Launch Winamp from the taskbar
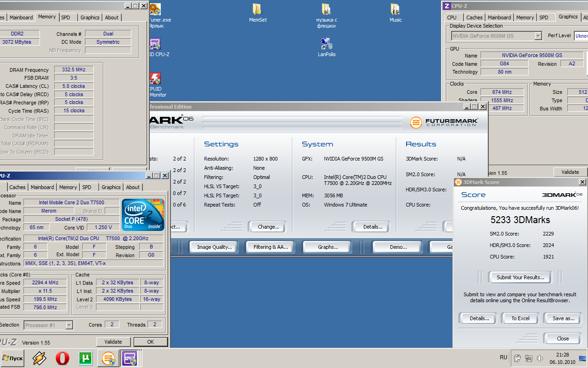This screenshot has height=368, width=588. coord(40,358)
